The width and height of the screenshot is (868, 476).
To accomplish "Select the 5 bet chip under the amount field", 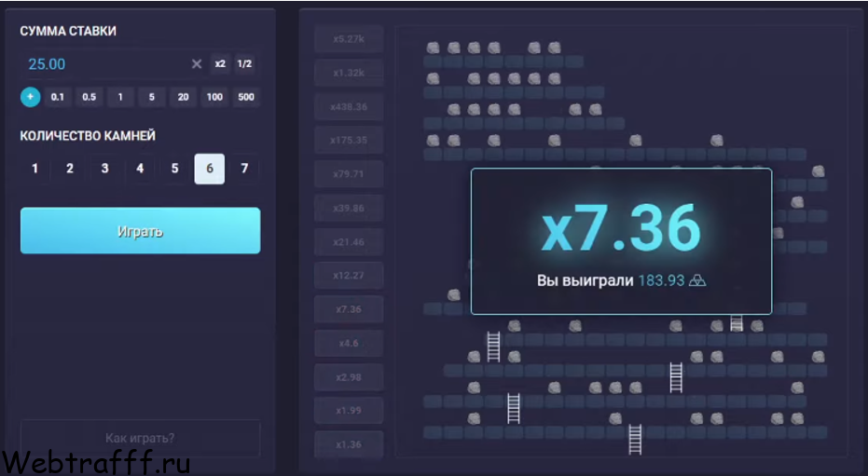I will pos(152,97).
